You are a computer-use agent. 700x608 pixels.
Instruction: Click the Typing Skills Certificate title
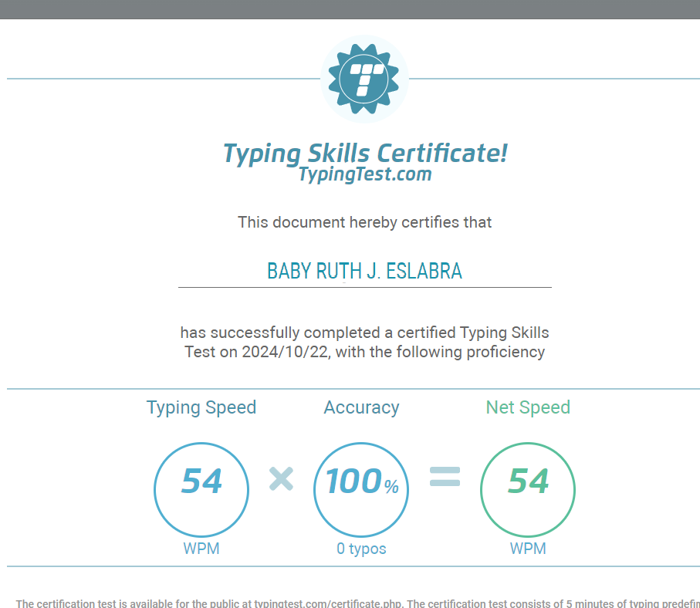point(364,153)
